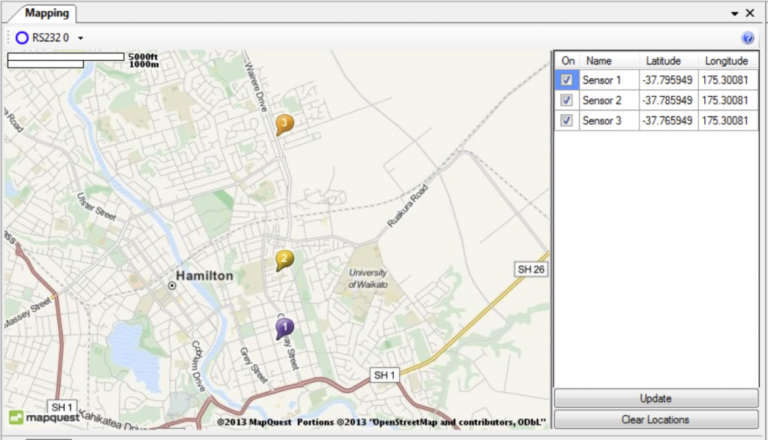Uncheck the Sensor 3 checkbox
768x440 pixels.
pyautogui.click(x=566, y=120)
